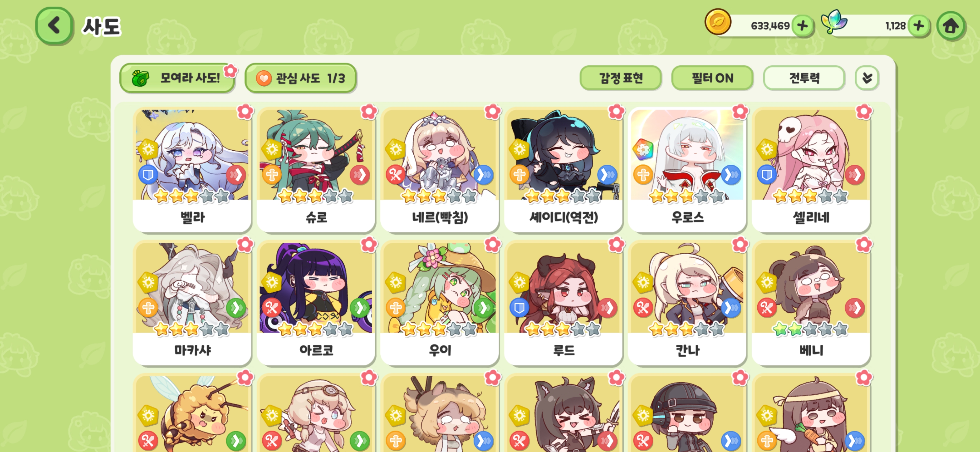The width and height of the screenshot is (980, 452).
Task: Open the 모여라 사도! whistle button
Action: point(177,78)
